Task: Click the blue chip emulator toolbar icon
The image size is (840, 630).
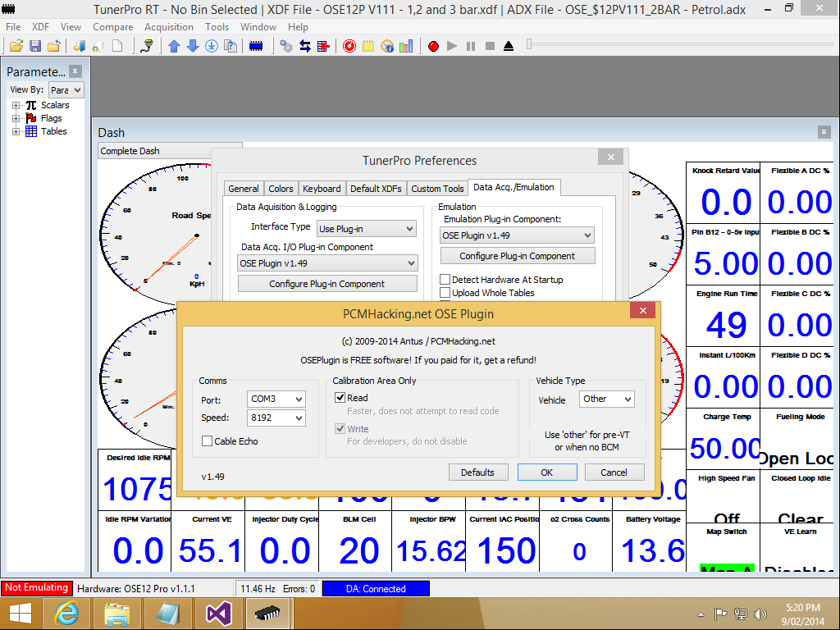Action: (256, 46)
